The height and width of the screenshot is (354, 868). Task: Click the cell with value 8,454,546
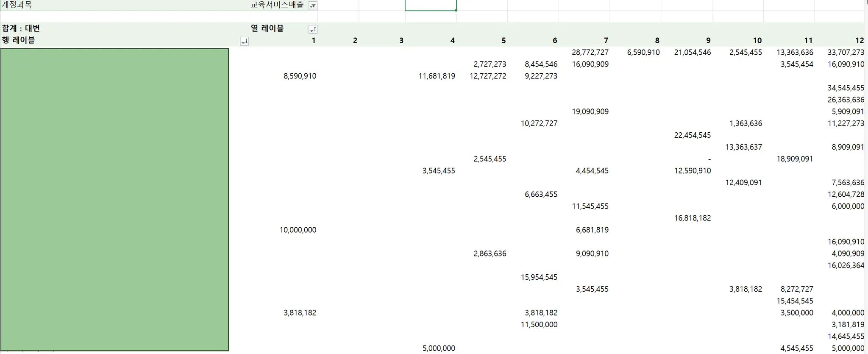click(x=541, y=64)
